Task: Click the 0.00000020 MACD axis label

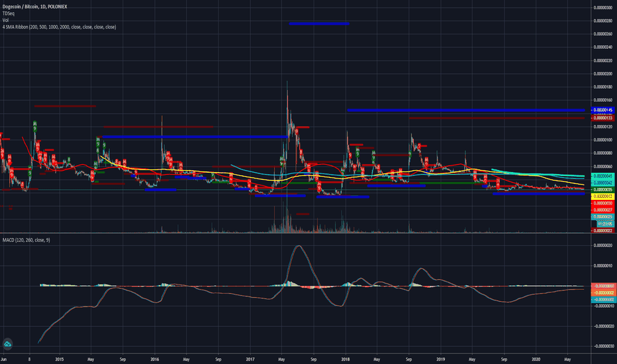Action: coord(602,246)
